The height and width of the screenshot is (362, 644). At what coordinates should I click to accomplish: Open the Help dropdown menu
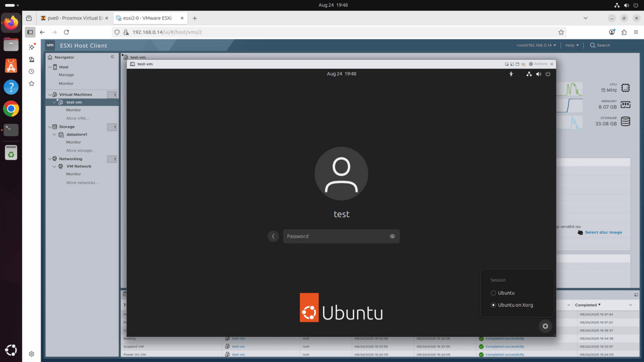(572, 45)
